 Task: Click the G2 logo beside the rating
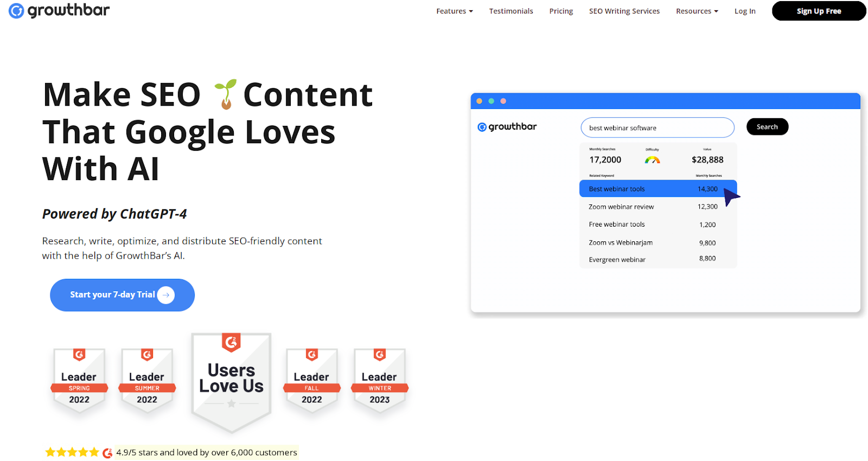107,453
